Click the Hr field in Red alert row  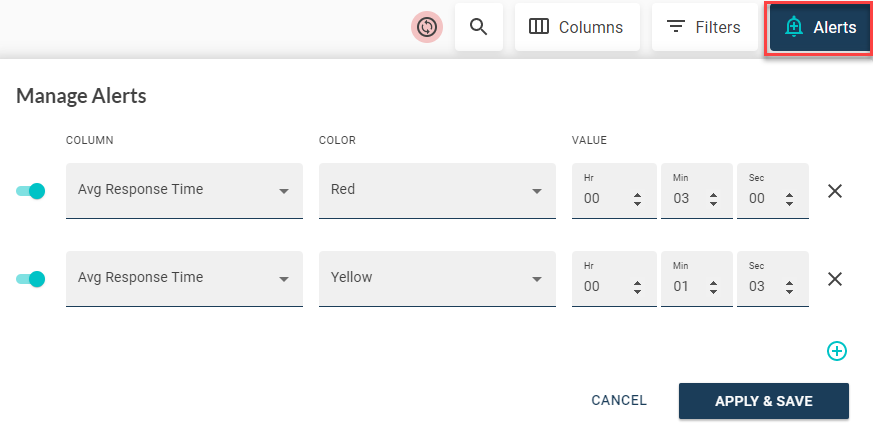coord(600,198)
